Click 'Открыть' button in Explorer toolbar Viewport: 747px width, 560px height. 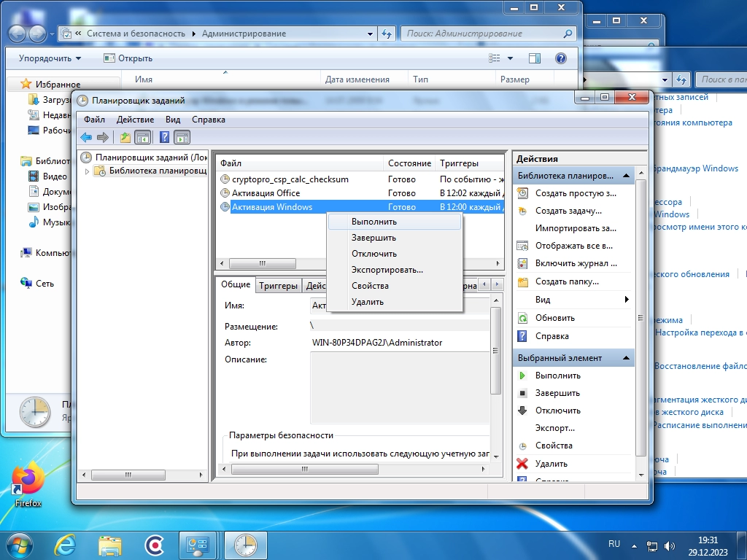(128, 58)
